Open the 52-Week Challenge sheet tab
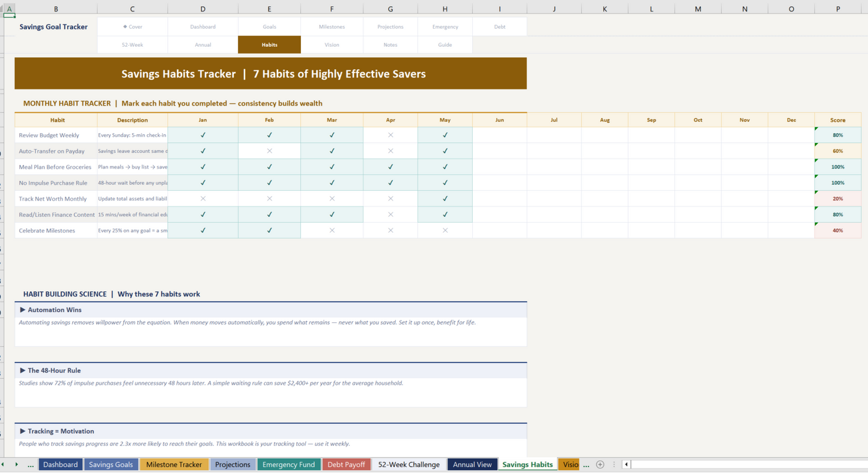 pyautogui.click(x=408, y=465)
